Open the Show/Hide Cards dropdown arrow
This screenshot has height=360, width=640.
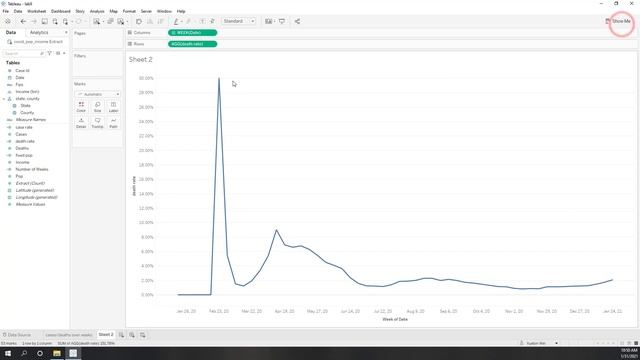tap(275, 21)
